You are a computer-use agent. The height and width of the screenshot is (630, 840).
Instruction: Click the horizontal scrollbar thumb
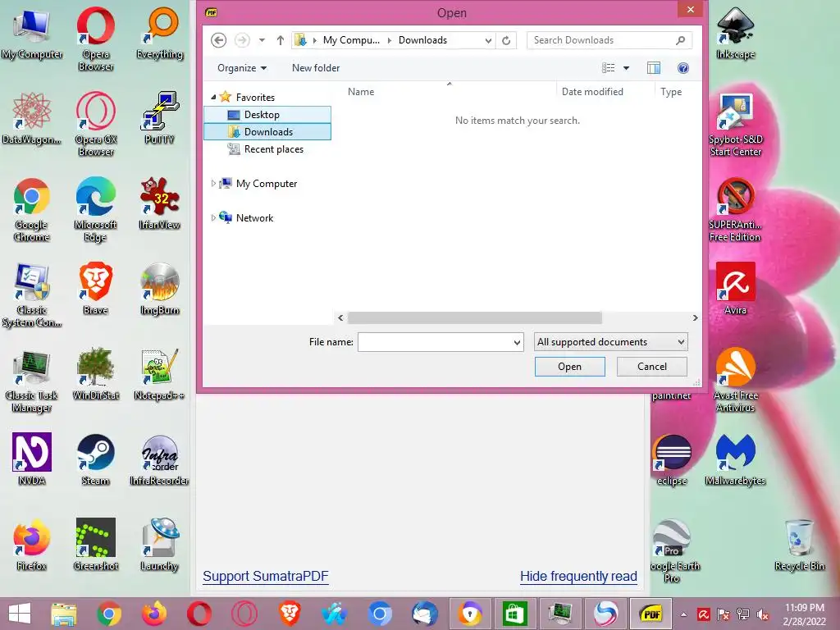[x=475, y=317]
